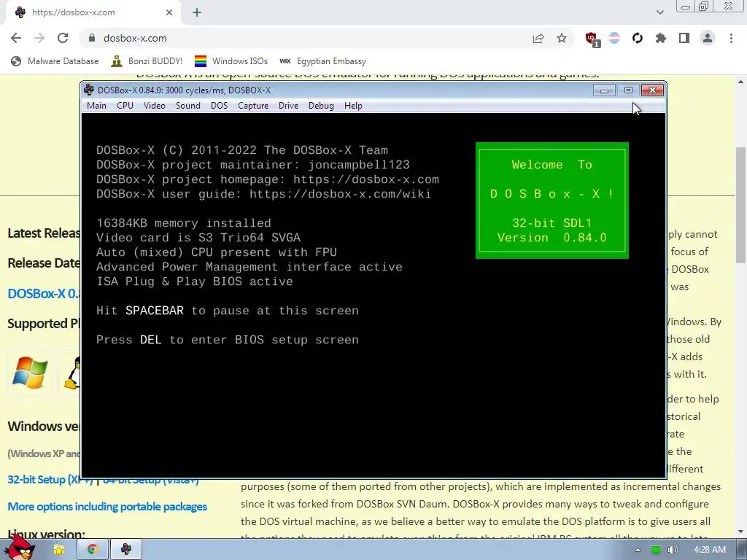Click the DOSBox-X title bar app icon
The width and height of the screenshot is (747, 560).
coord(88,90)
